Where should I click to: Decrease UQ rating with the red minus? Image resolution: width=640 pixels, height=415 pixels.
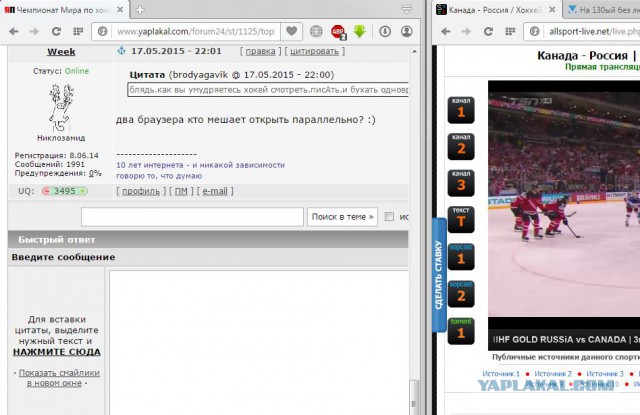tap(47, 191)
